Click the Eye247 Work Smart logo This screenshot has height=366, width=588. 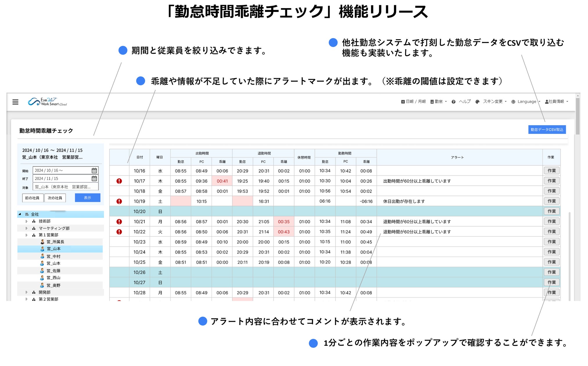point(47,102)
